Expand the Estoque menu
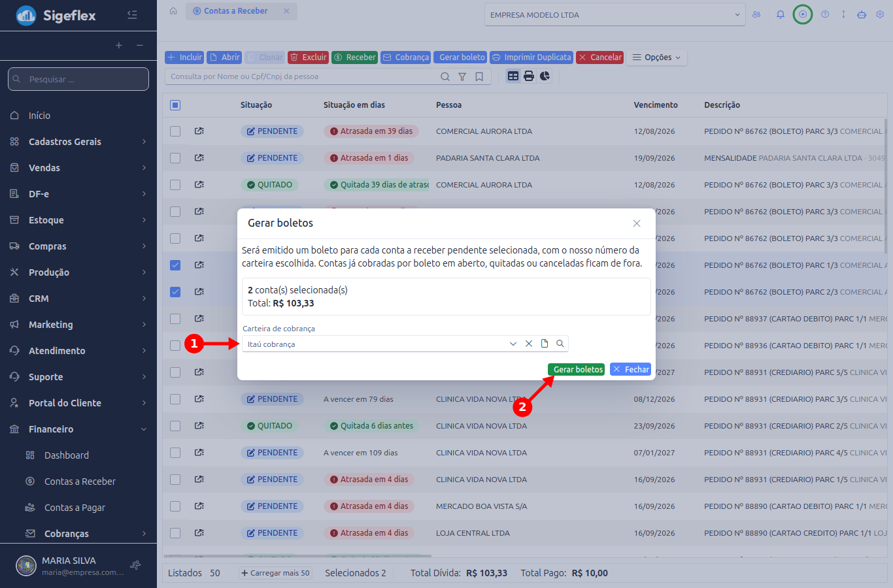The image size is (893, 588). pyautogui.click(x=78, y=220)
